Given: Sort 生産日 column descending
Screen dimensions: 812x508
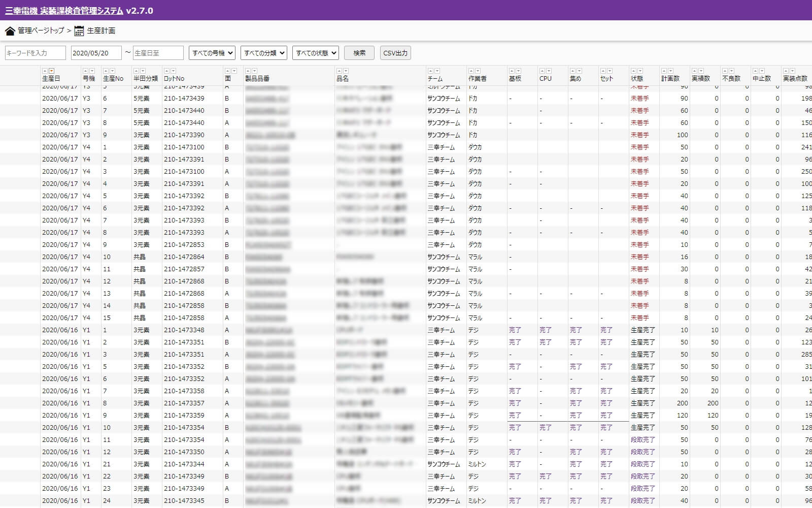Looking at the screenshot, I should pos(51,71).
